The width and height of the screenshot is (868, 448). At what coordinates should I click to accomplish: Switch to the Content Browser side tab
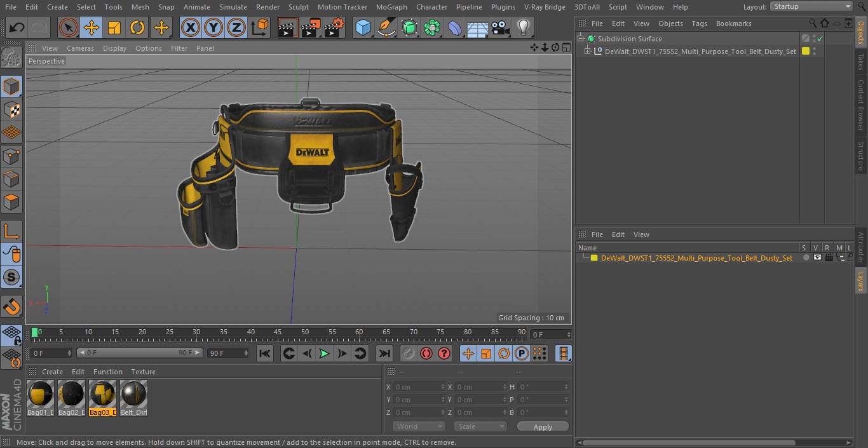[861, 104]
